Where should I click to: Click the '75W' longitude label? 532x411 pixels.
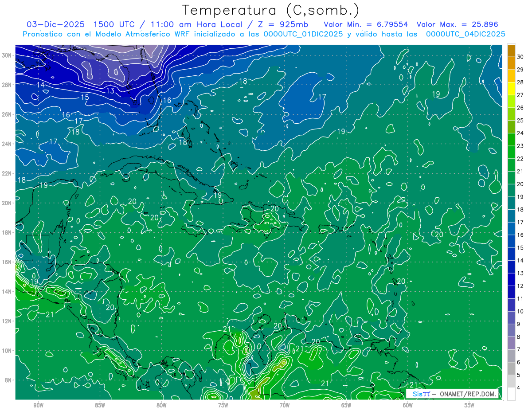[223, 405]
